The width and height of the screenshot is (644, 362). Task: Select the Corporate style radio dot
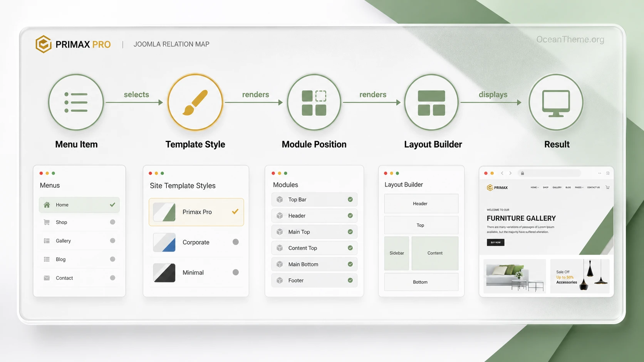(x=236, y=242)
